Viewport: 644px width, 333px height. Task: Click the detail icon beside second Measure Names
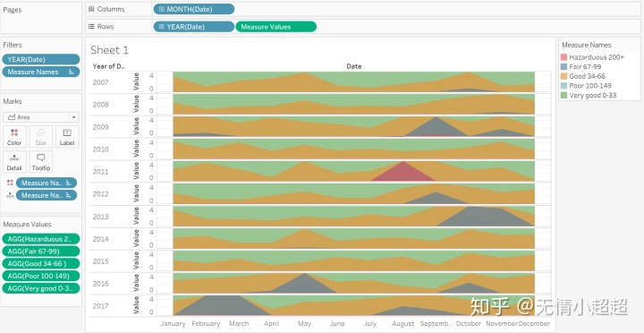tap(10, 196)
